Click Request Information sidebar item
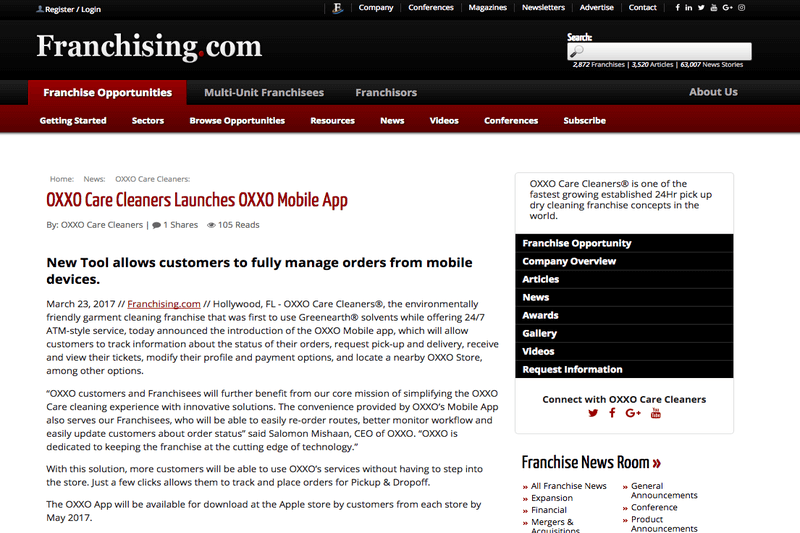The image size is (800, 533). click(624, 369)
